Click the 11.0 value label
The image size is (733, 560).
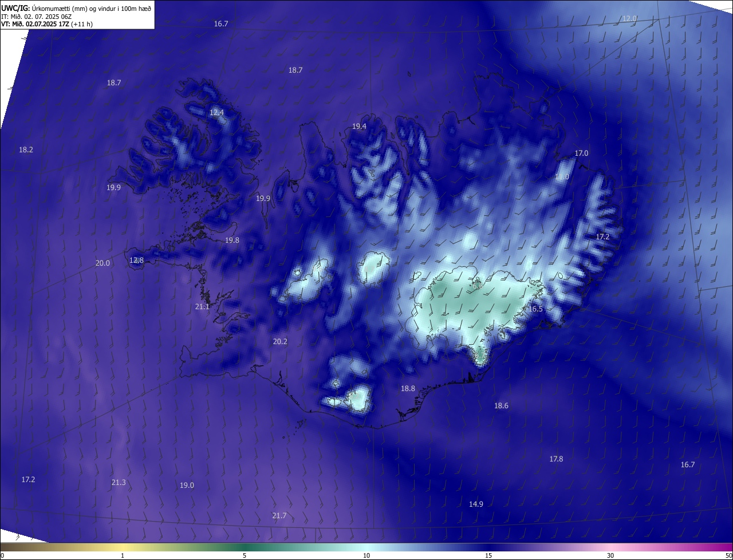(562, 178)
